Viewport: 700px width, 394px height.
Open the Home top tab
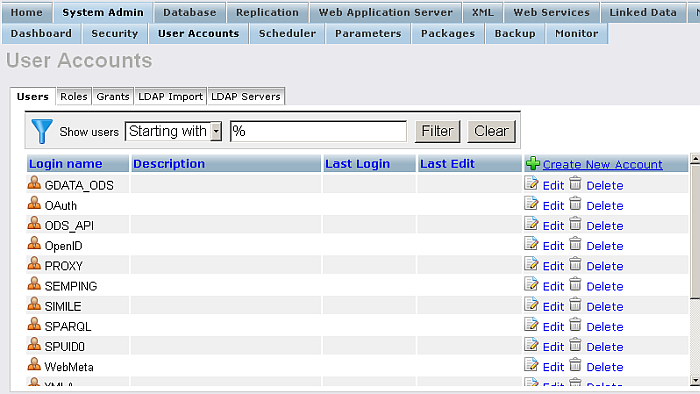pos(27,12)
